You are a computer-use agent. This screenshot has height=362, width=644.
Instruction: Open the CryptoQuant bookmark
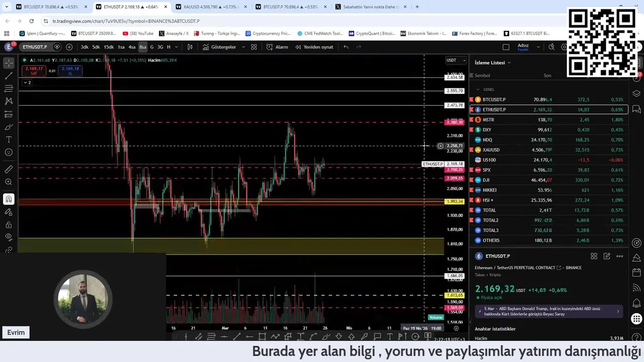372,34
